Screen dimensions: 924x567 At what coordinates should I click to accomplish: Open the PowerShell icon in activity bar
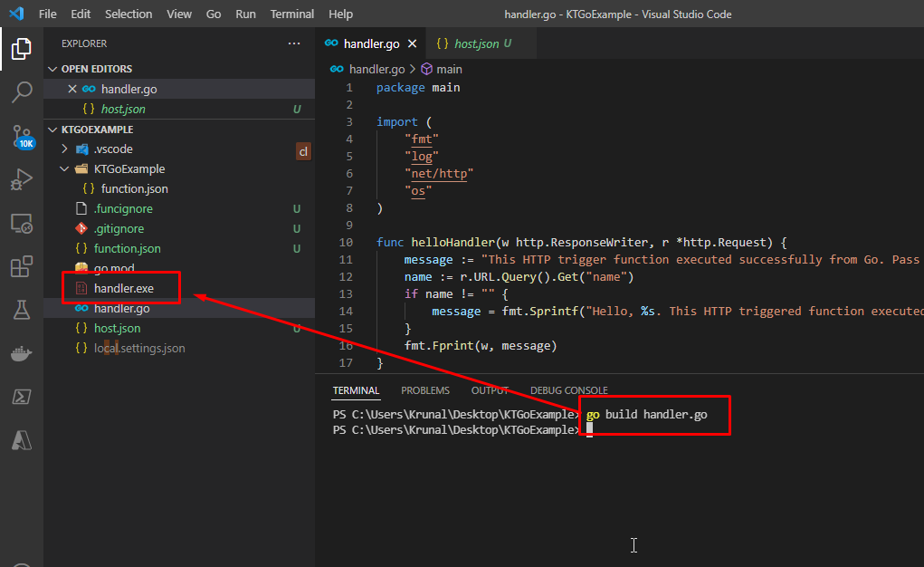(21, 397)
